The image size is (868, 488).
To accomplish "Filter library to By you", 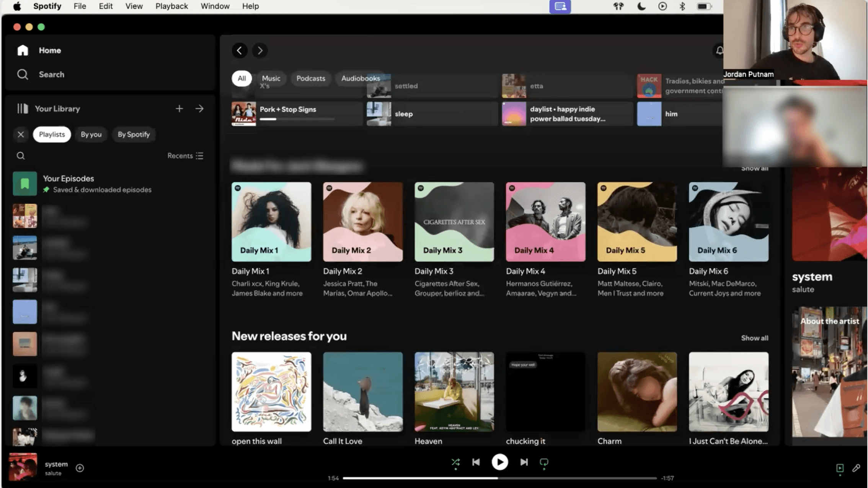I will 91,134.
